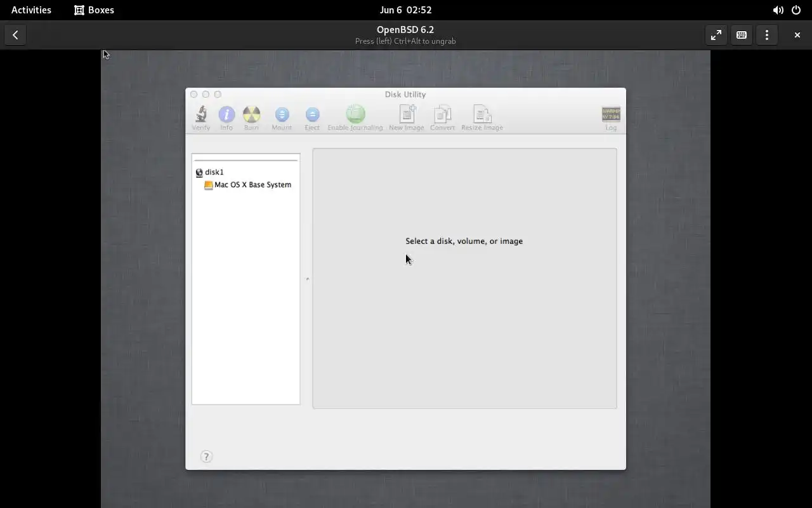Click the sidebar splitter handle dot

(x=308, y=279)
